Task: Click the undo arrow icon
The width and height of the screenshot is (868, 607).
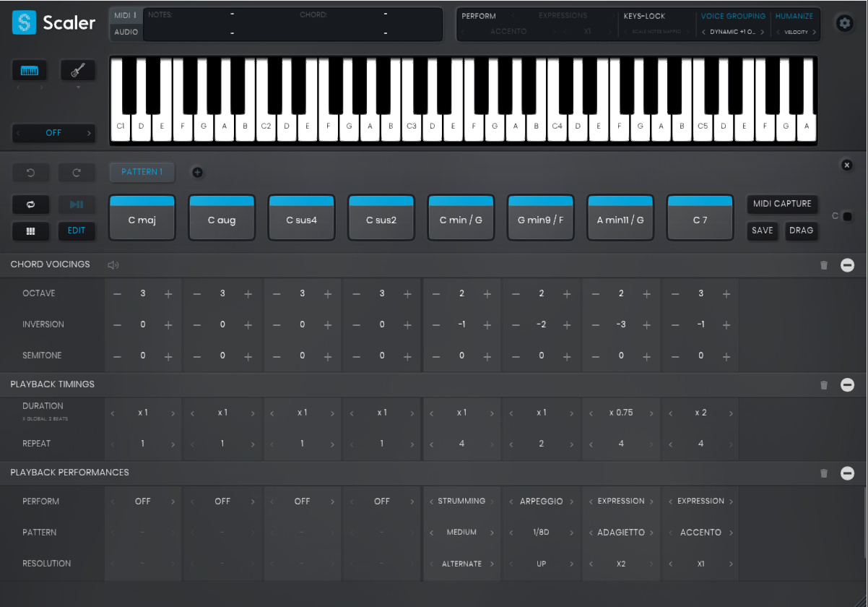Action: point(30,172)
